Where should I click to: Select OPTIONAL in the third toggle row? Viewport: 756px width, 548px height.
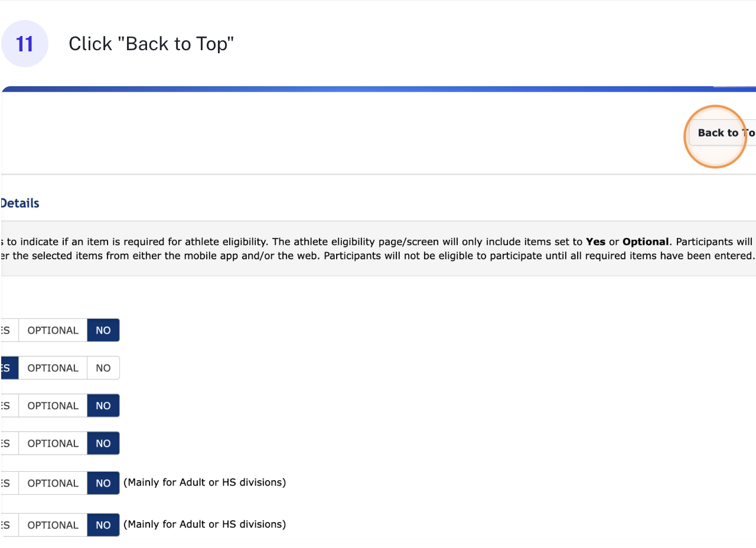(x=53, y=406)
